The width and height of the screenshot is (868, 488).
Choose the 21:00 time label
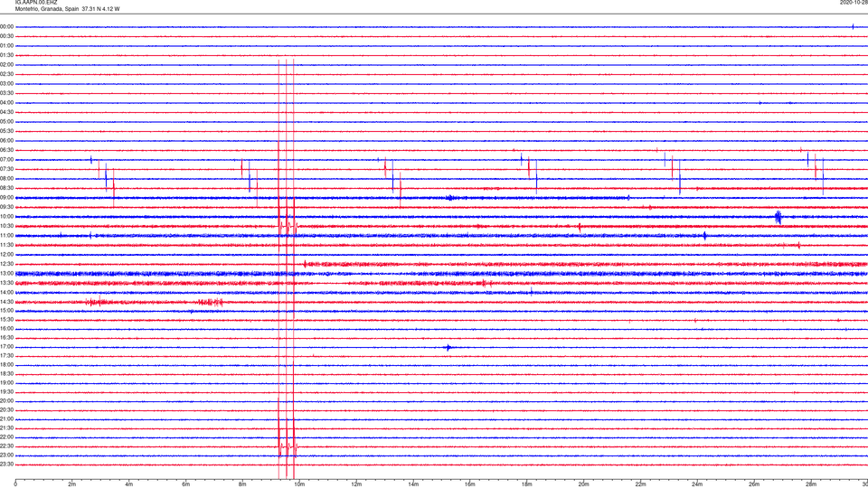coord(6,419)
